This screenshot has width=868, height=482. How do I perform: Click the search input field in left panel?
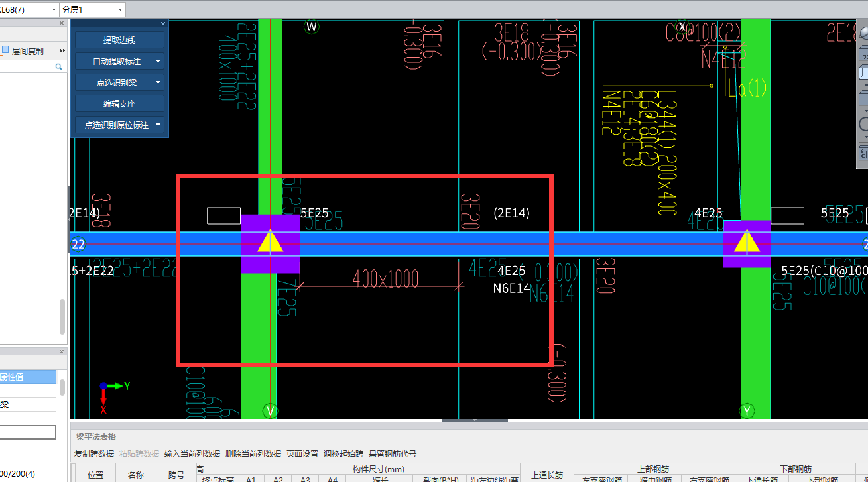coord(27,67)
